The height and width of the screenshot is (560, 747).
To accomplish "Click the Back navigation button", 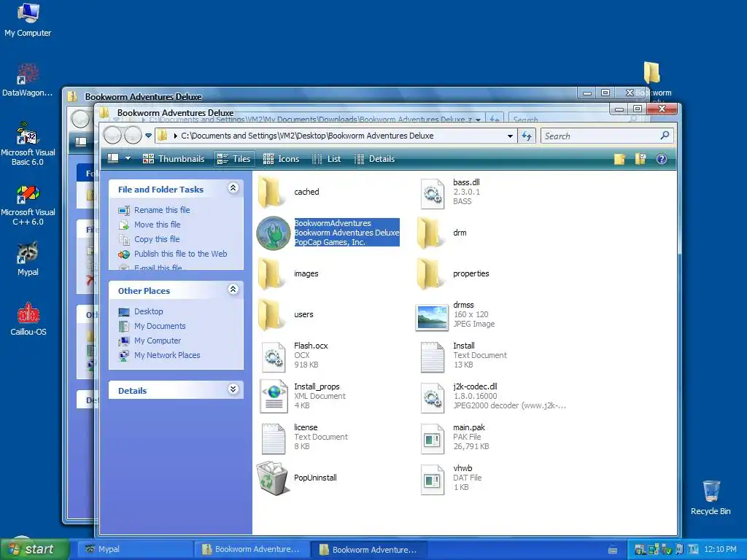I will coord(112,136).
